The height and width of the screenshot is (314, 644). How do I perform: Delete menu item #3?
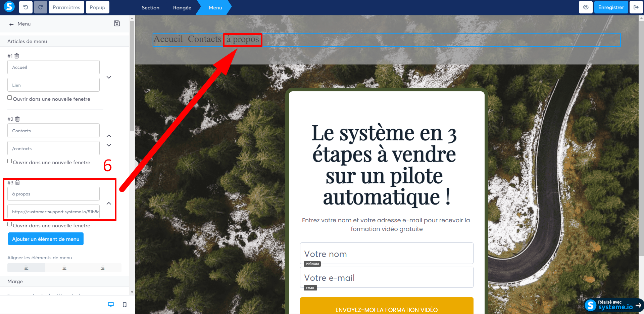[17, 182]
